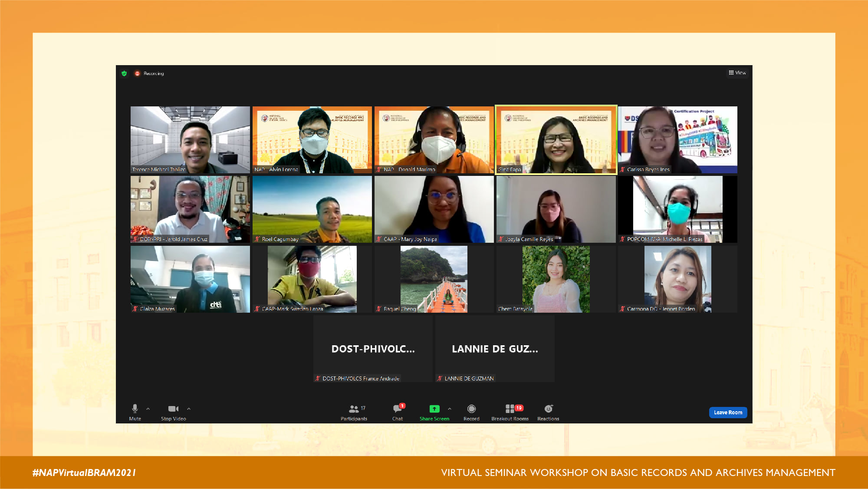
Task: Select DOST-PHIVOLCS France Andrade tile
Action: [373, 349]
